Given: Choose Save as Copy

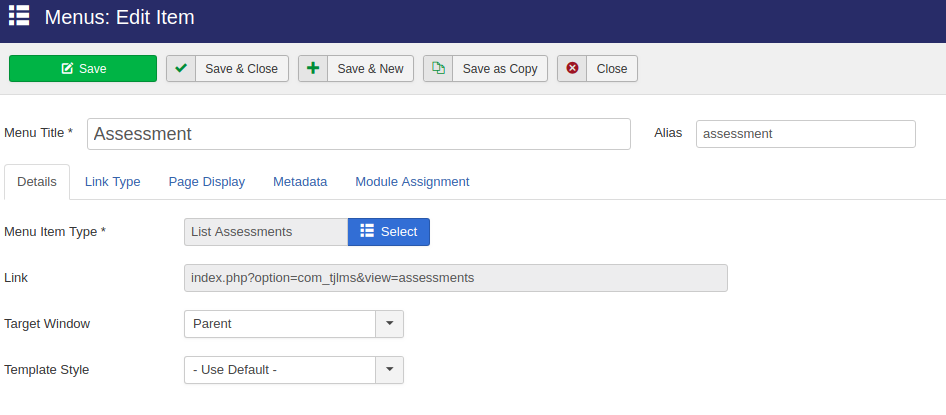Looking at the screenshot, I should click(499, 69).
